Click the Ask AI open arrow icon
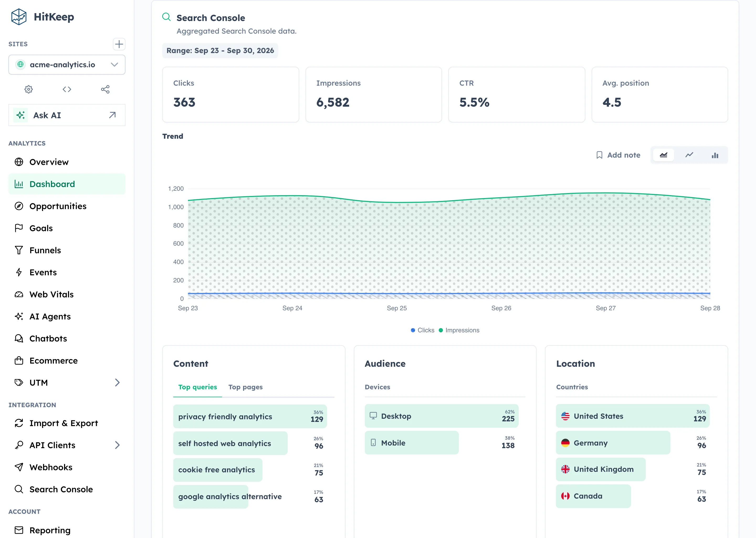The width and height of the screenshot is (756, 538). [x=113, y=115]
